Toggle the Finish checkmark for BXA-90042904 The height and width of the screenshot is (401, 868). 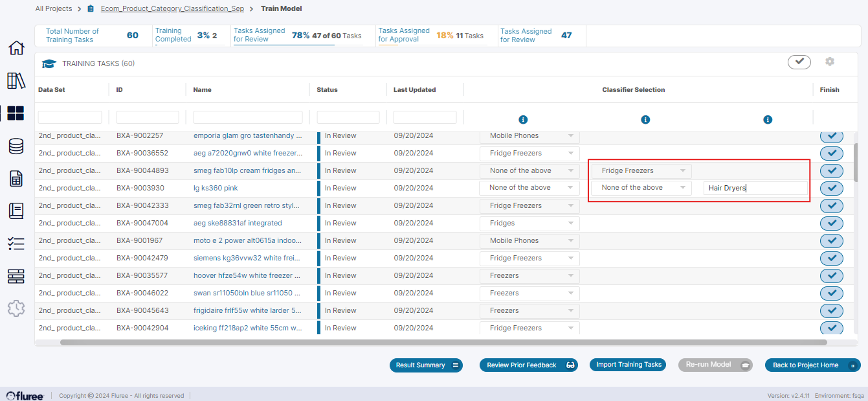click(832, 328)
